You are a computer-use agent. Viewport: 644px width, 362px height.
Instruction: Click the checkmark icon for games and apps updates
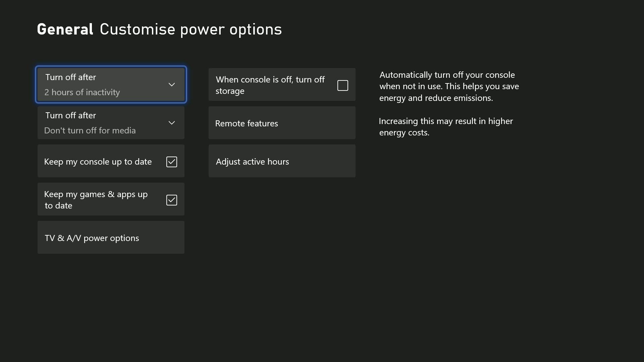[x=171, y=200]
